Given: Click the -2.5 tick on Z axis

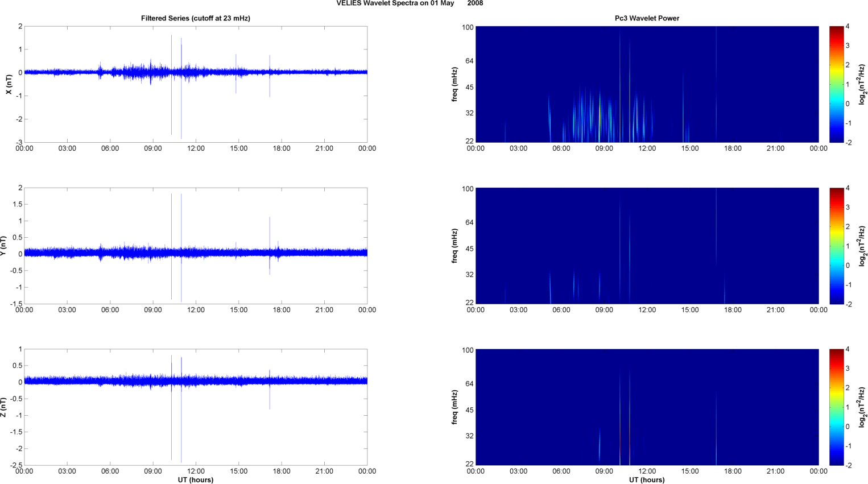Looking at the screenshot, I should [x=16, y=465].
